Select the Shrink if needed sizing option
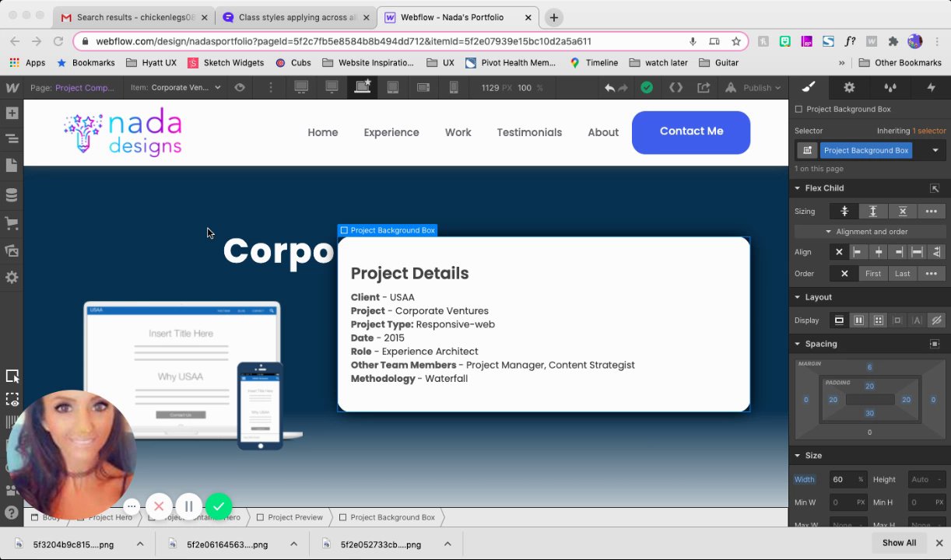This screenshot has height=560, width=951. click(844, 212)
